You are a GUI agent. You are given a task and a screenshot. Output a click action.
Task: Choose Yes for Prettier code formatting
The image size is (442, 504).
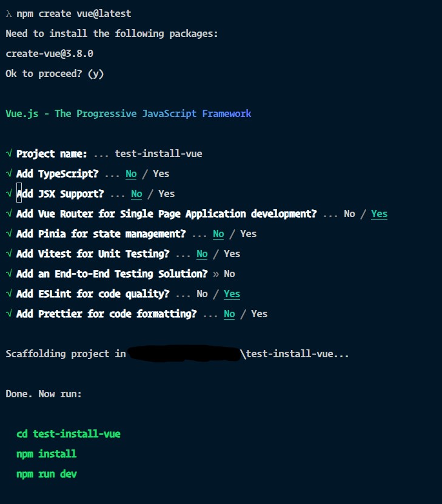[260, 314]
